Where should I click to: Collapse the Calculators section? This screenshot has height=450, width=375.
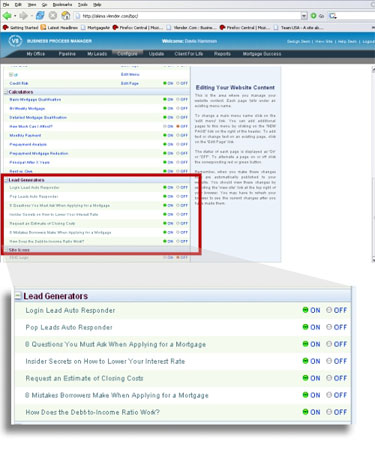click(6, 92)
